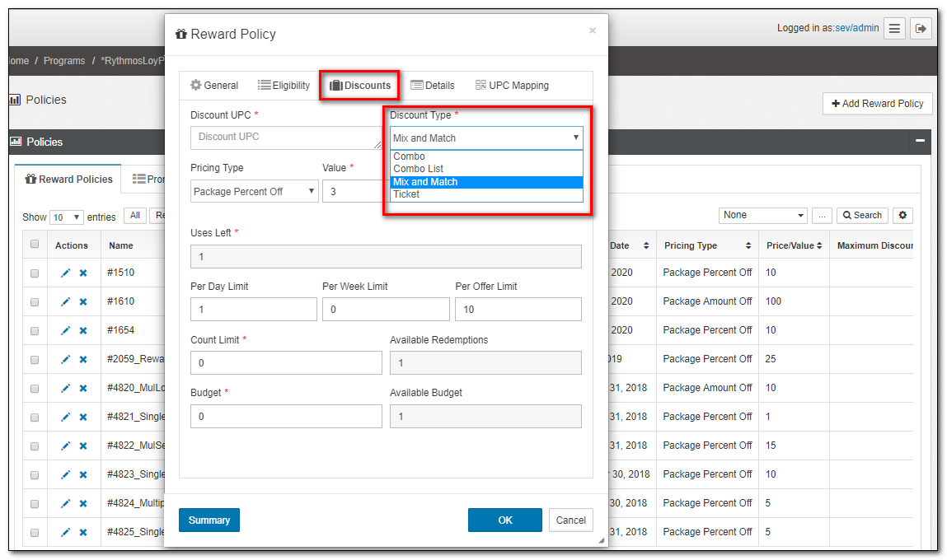Screen dimensions: 947x560
Task: Open the Pricing Type dropdown
Action: point(254,191)
